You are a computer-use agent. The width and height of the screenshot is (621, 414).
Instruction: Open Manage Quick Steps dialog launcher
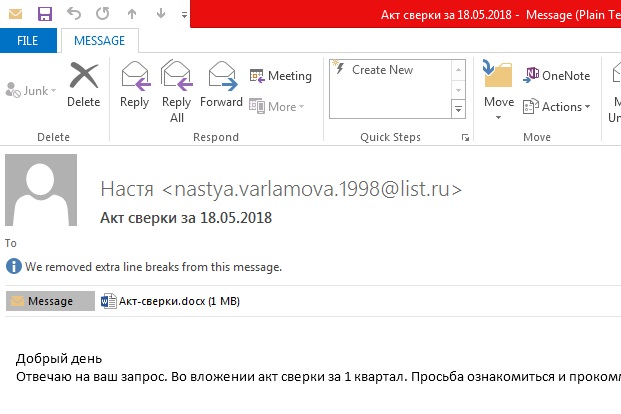click(x=465, y=137)
